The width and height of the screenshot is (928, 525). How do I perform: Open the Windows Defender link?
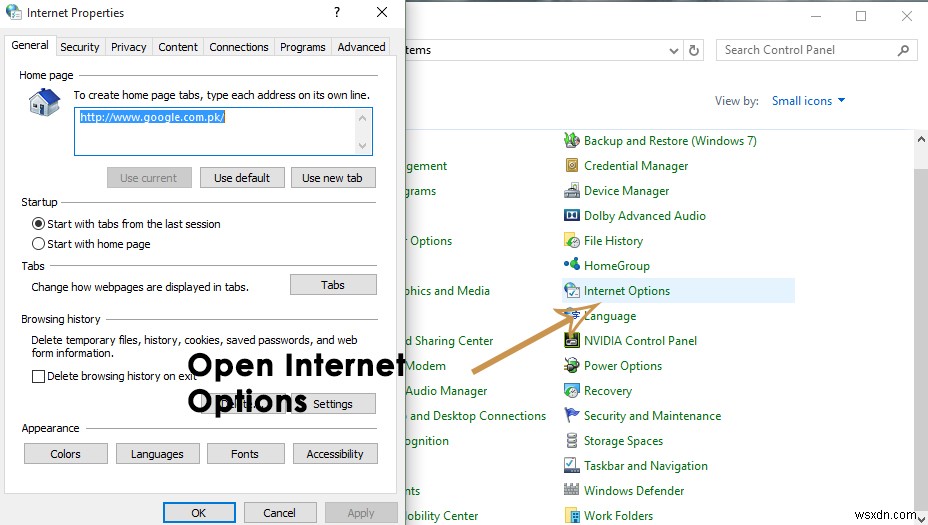coord(634,491)
